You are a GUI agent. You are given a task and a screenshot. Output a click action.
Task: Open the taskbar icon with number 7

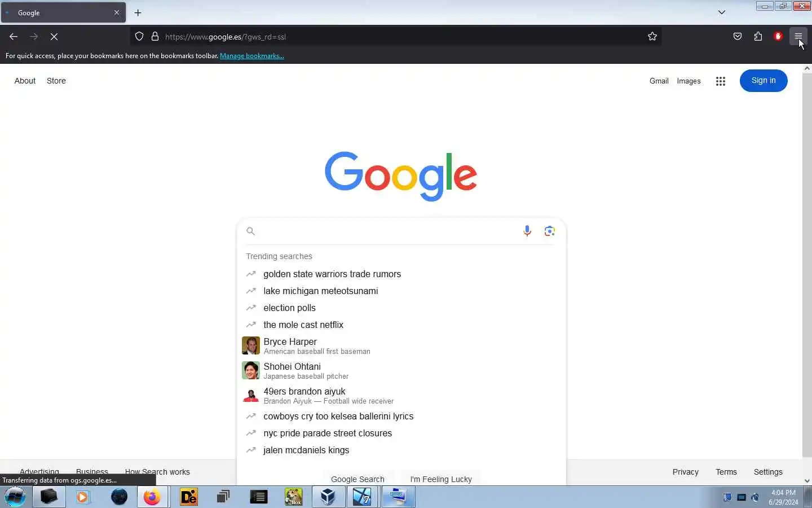[362, 497]
